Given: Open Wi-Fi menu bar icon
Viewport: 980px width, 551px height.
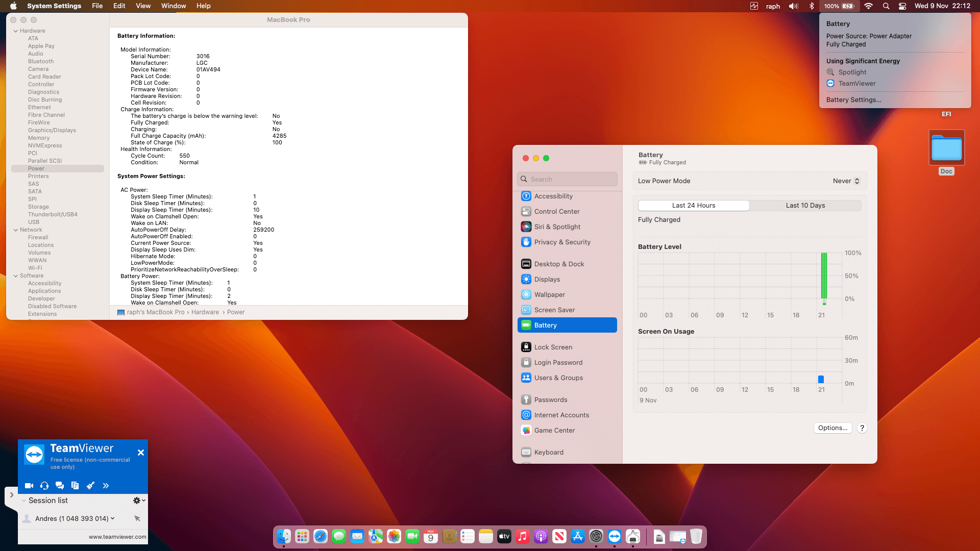Looking at the screenshot, I should tap(868, 6).
